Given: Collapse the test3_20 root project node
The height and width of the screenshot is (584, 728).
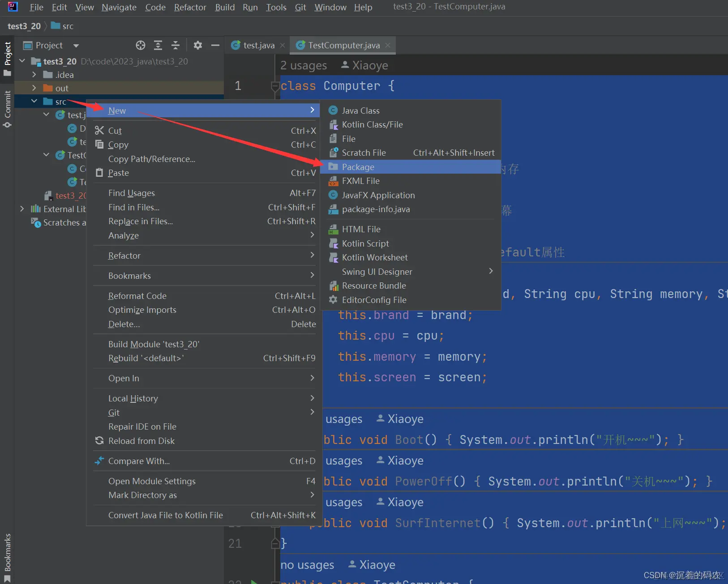Looking at the screenshot, I should pyautogui.click(x=22, y=61).
